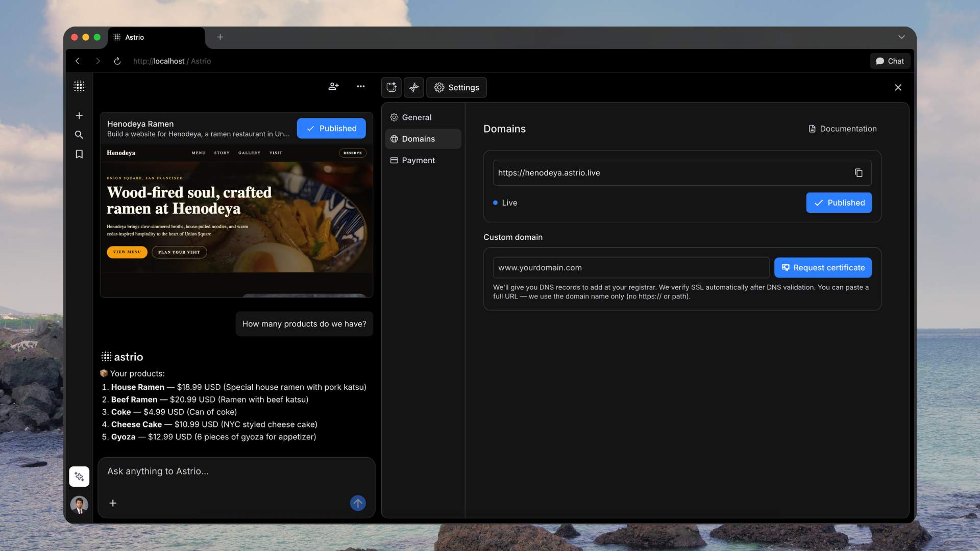
Task: Click the AI sparkle icon in the sidebar
Action: [x=79, y=477]
